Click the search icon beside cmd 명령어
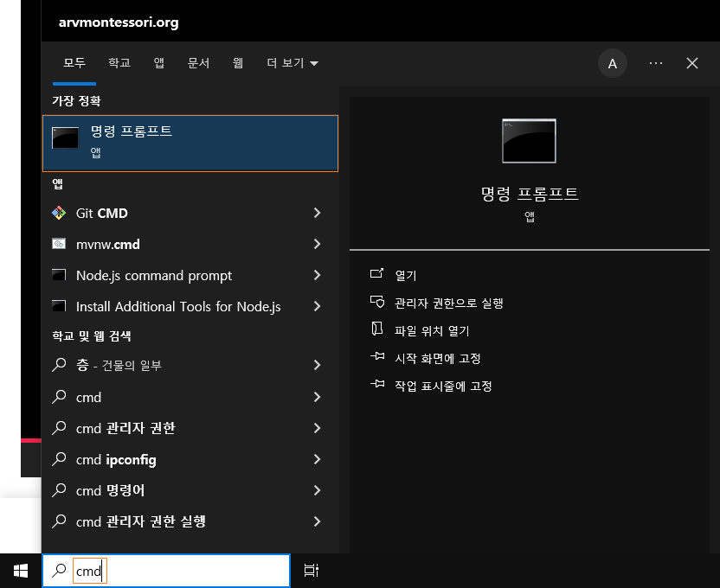 pyautogui.click(x=59, y=490)
